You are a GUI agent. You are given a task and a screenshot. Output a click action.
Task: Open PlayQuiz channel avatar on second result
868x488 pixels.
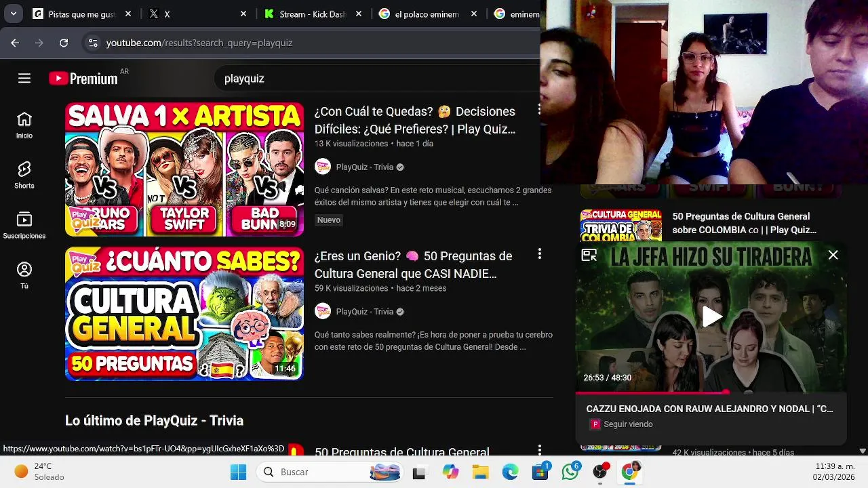(323, 311)
